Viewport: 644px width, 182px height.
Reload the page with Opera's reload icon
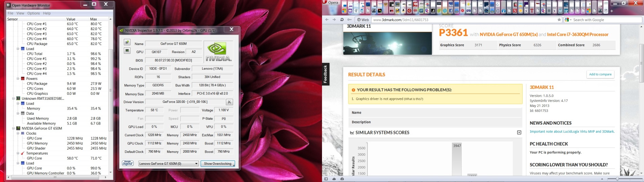click(x=342, y=20)
